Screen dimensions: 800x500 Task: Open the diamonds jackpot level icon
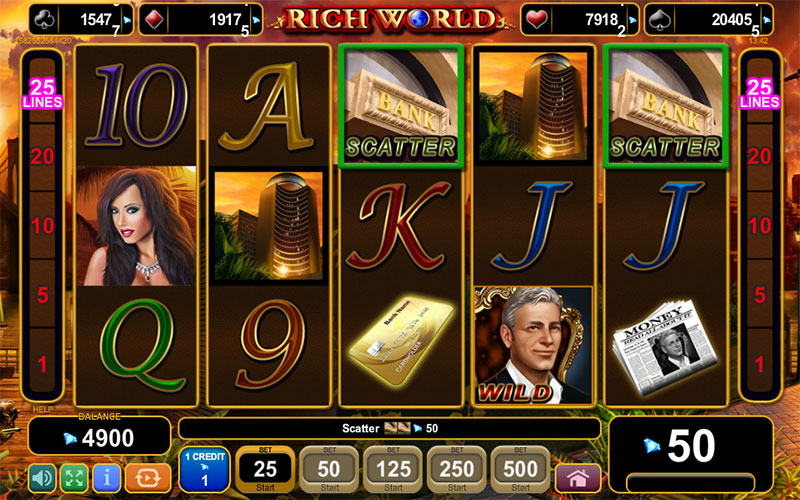(x=156, y=20)
